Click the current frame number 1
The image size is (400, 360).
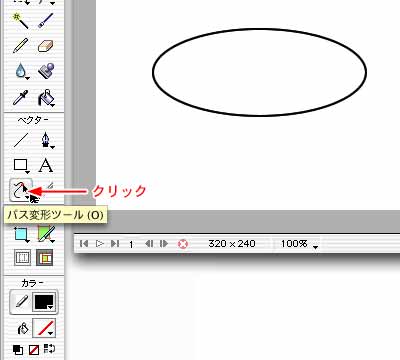(x=131, y=244)
